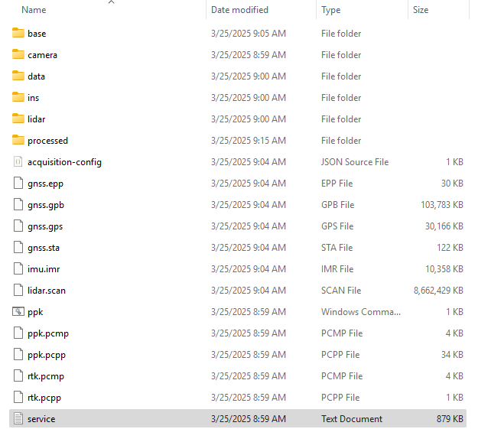Click the '10,358 KB' size value
This screenshot has width=504, height=442.
tap(444, 269)
